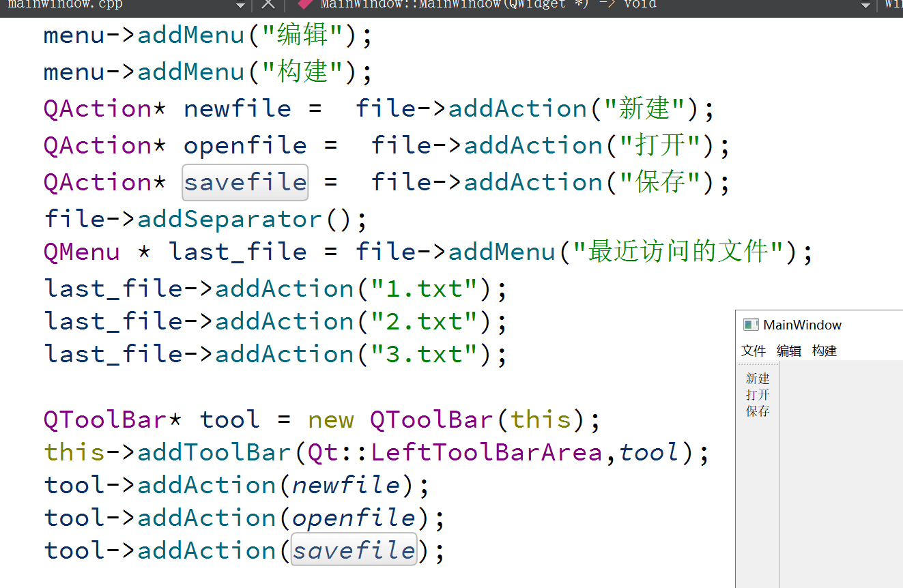Open the 编辑 menu in MainWindow

point(789,351)
